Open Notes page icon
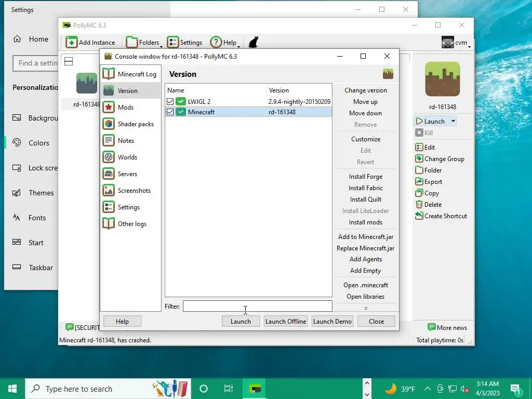Viewport: 532px width, 399px height. click(109, 140)
